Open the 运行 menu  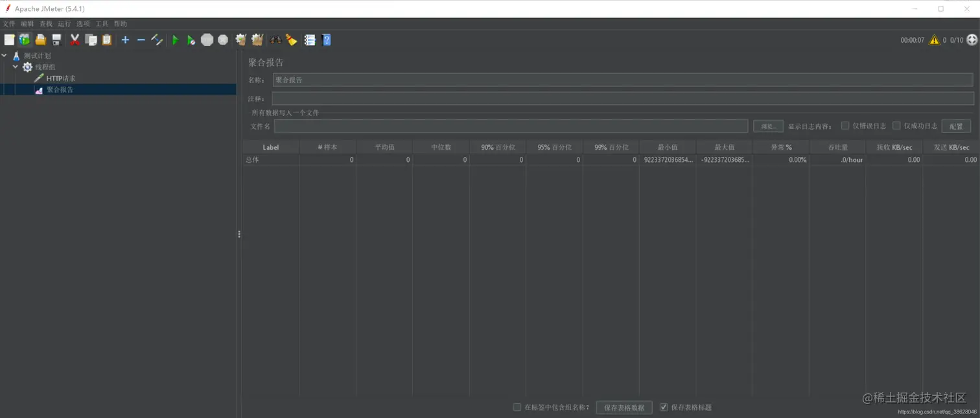[64, 24]
